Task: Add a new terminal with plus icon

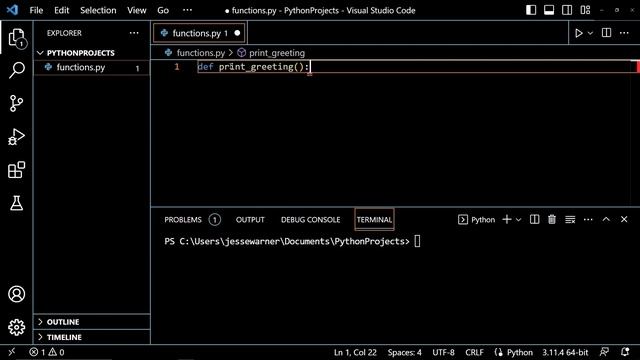Action: point(507,219)
